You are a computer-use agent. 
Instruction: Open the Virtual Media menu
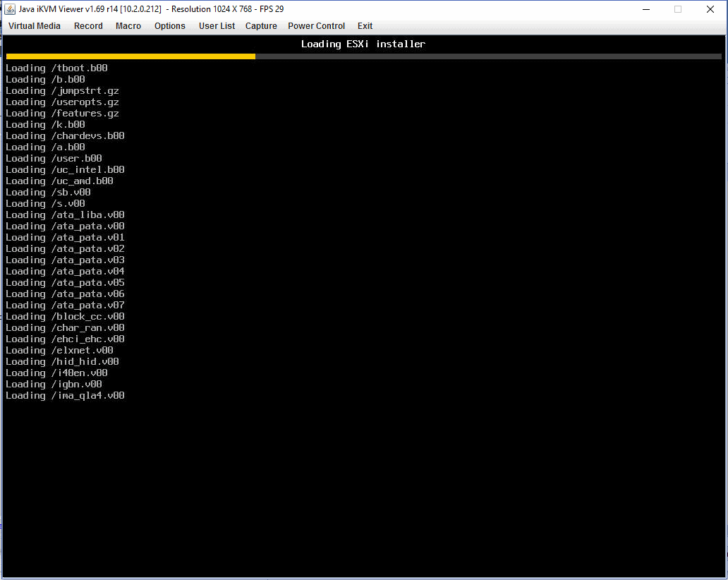point(35,26)
